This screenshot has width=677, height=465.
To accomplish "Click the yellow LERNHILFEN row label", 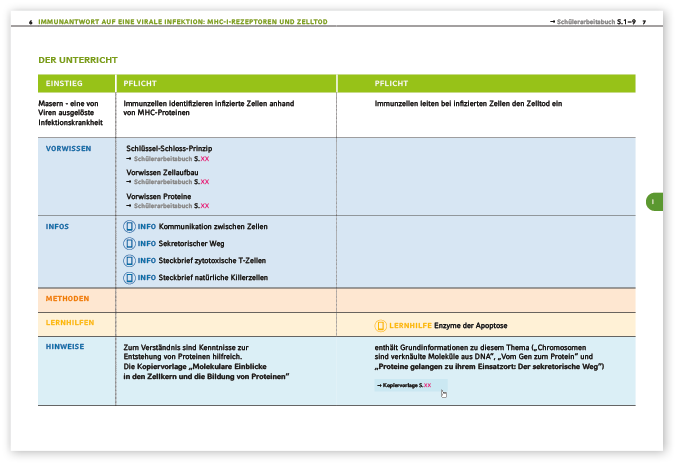I will click(69, 322).
